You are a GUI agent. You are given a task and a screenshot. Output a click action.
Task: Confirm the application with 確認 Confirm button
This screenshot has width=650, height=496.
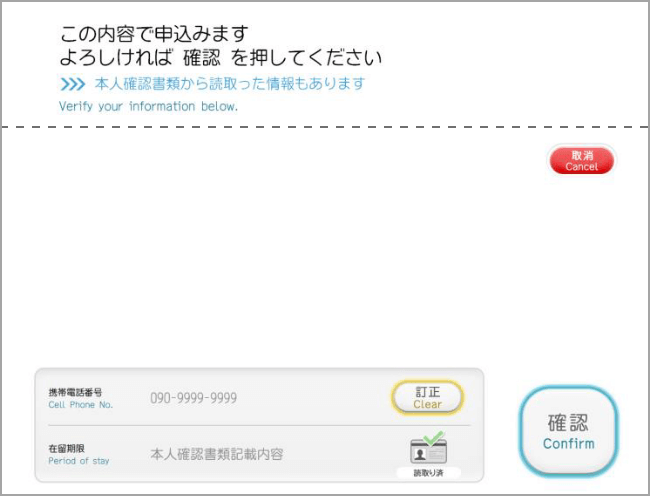(568, 431)
